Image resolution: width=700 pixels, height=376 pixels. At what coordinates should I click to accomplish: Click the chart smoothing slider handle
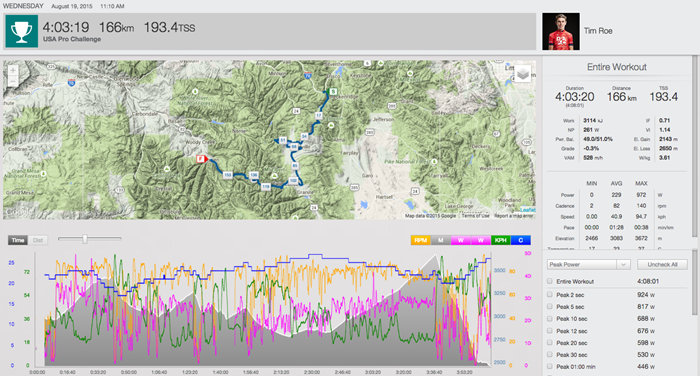click(x=85, y=239)
